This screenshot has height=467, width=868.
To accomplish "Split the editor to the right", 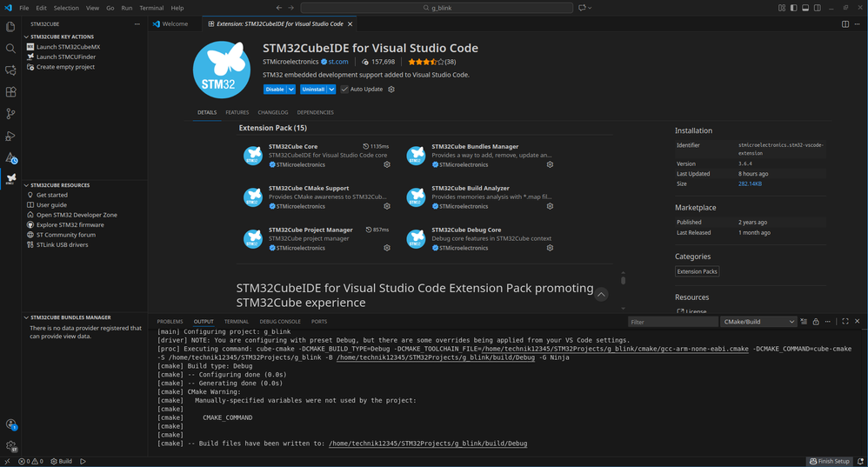I will (x=845, y=24).
